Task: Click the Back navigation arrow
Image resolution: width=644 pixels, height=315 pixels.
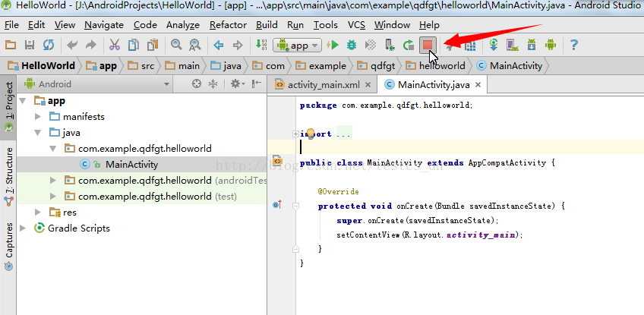Action: [x=219, y=46]
